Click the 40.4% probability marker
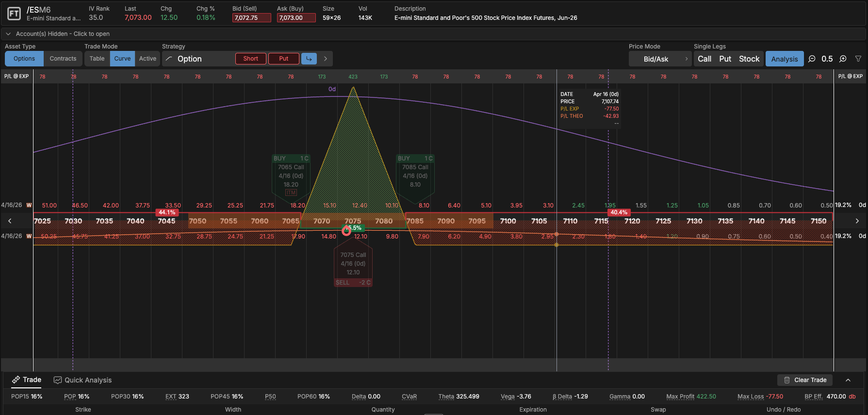Image resolution: width=868 pixels, height=415 pixels. (x=619, y=212)
